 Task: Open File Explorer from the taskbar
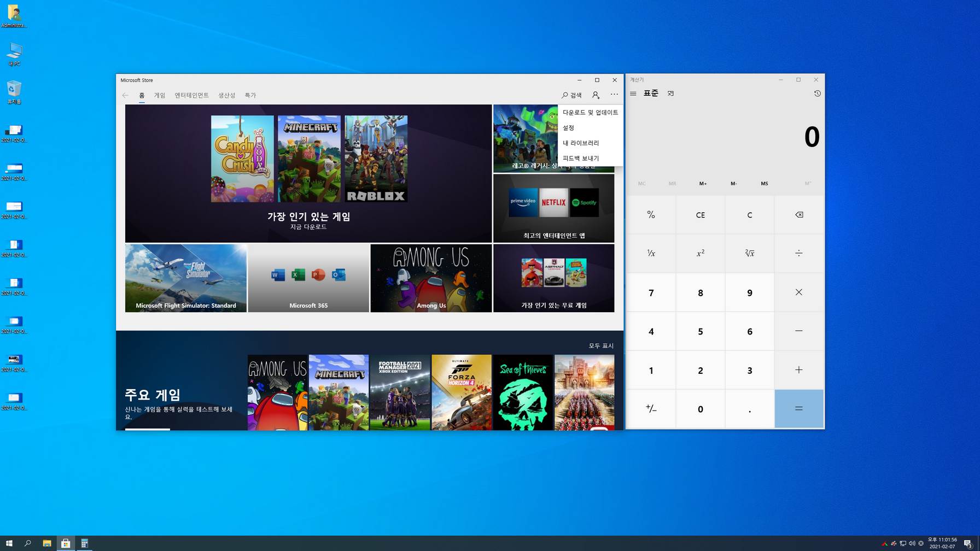click(x=46, y=543)
